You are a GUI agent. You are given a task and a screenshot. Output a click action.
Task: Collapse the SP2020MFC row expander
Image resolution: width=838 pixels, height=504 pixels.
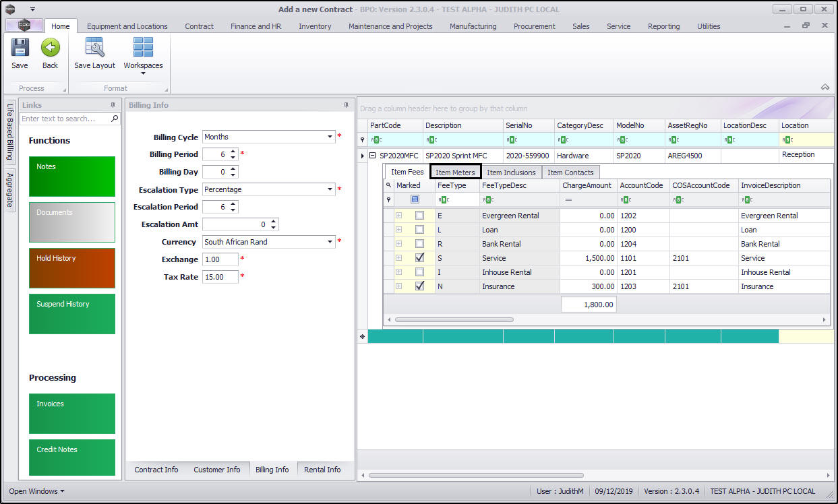pyautogui.click(x=372, y=156)
